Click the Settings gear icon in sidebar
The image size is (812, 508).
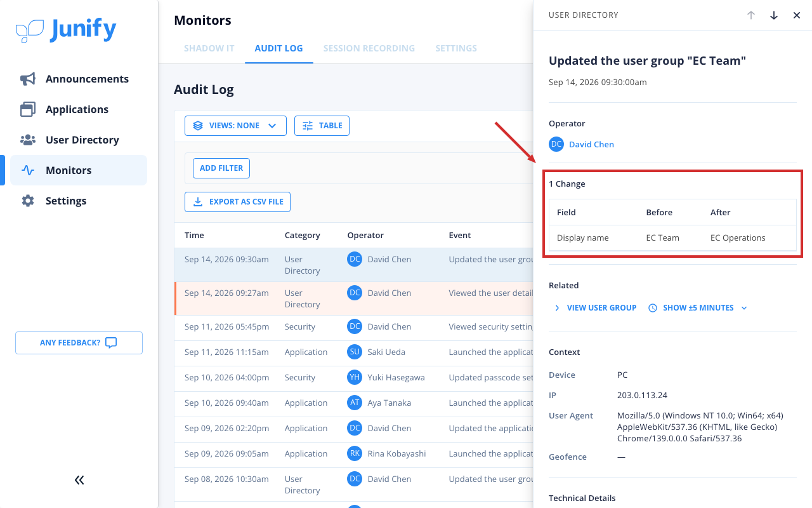(x=28, y=201)
